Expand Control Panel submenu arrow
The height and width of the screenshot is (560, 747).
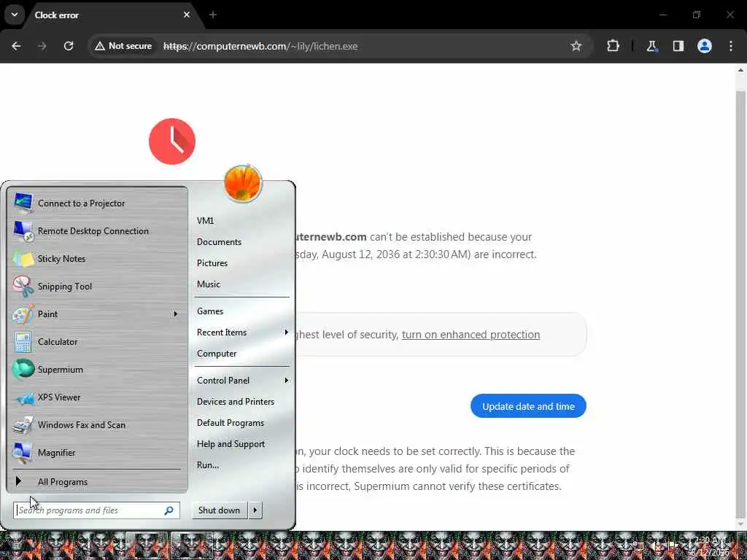(286, 381)
